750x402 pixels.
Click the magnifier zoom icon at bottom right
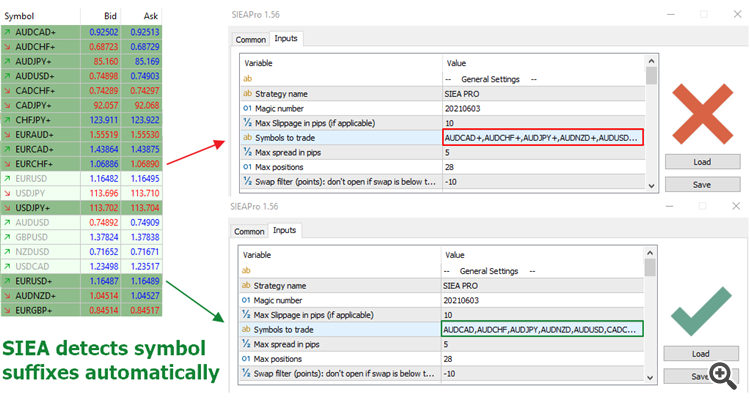coord(723,376)
